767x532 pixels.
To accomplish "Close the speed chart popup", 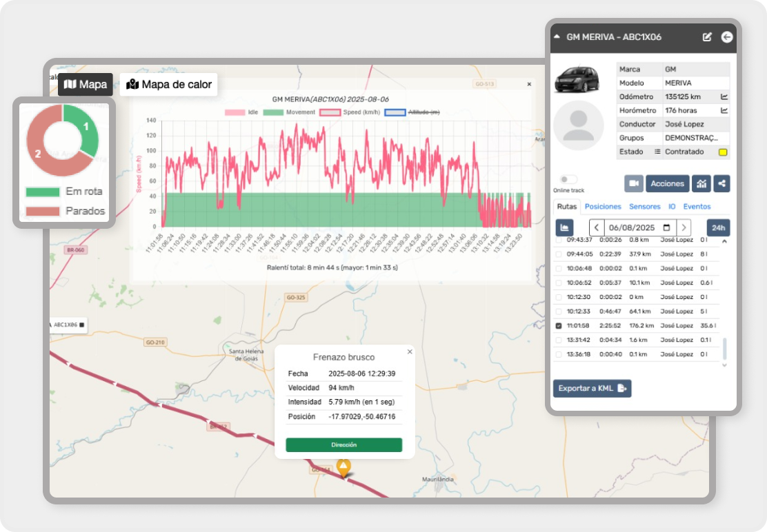I will [x=529, y=84].
